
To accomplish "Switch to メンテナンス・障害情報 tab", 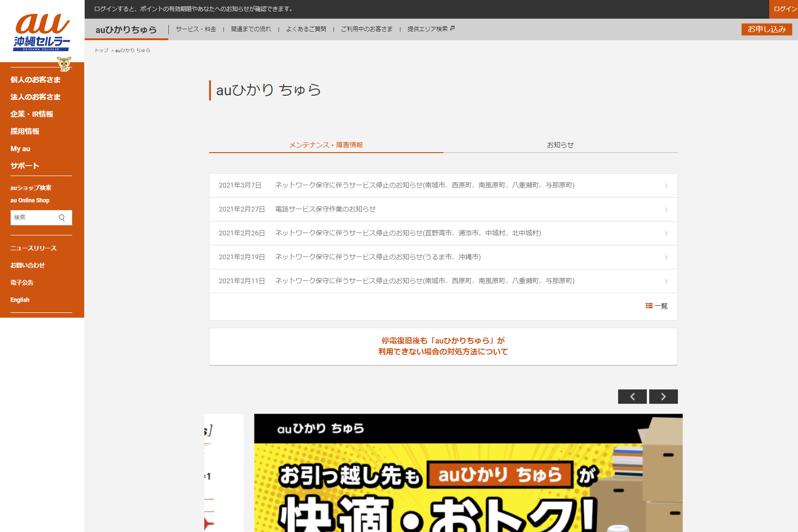I will 326,144.
